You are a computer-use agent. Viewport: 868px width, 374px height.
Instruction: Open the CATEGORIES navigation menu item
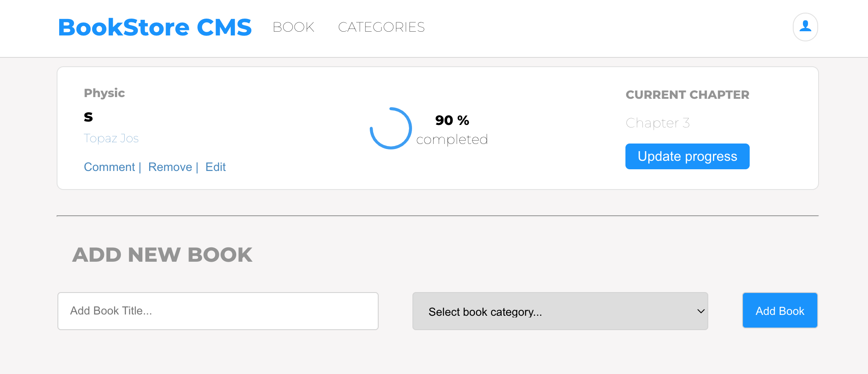(x=381, y=27)
